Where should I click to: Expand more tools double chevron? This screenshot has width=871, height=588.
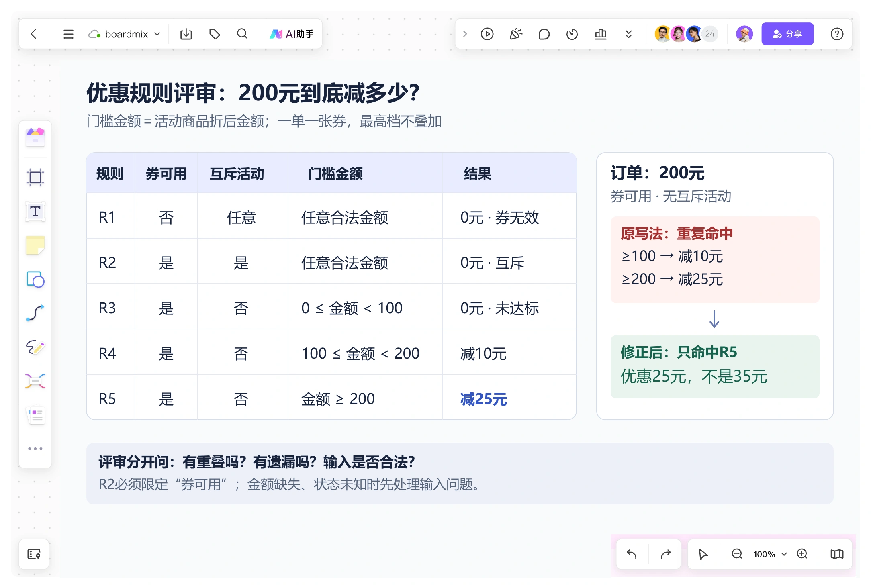click(x=629, y=34)
